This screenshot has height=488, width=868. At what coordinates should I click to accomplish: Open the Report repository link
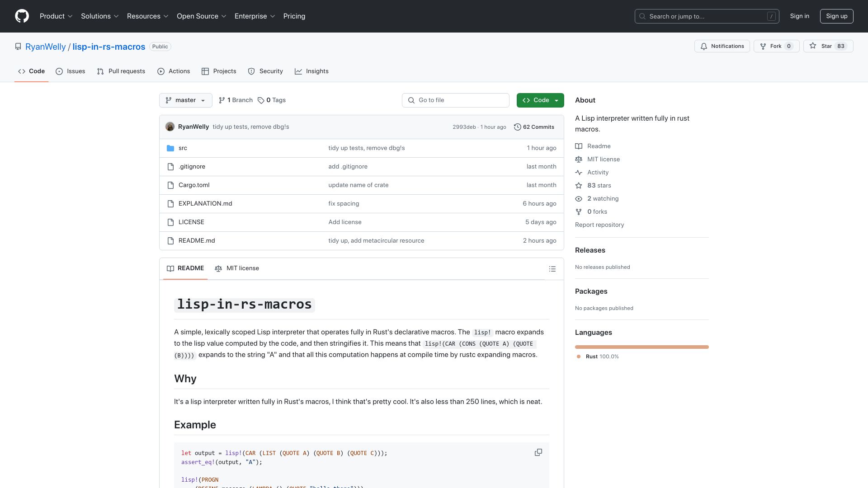(599, 225)
